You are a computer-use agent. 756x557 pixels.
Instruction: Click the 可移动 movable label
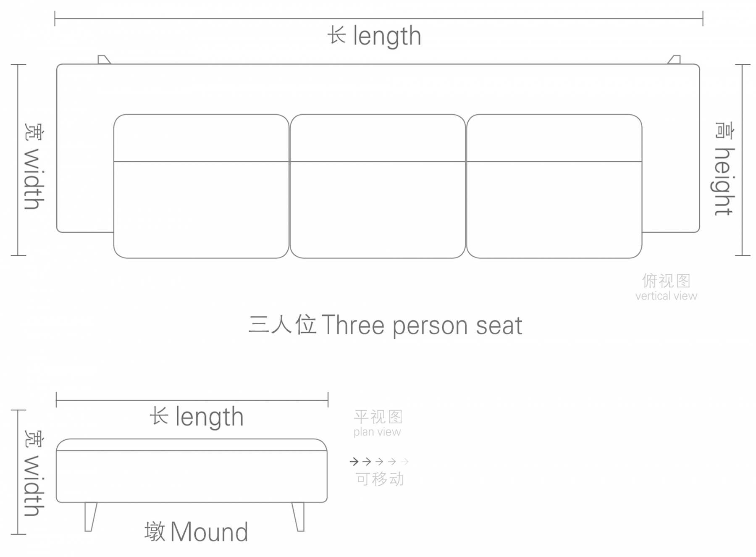click(x=380, y=479)
